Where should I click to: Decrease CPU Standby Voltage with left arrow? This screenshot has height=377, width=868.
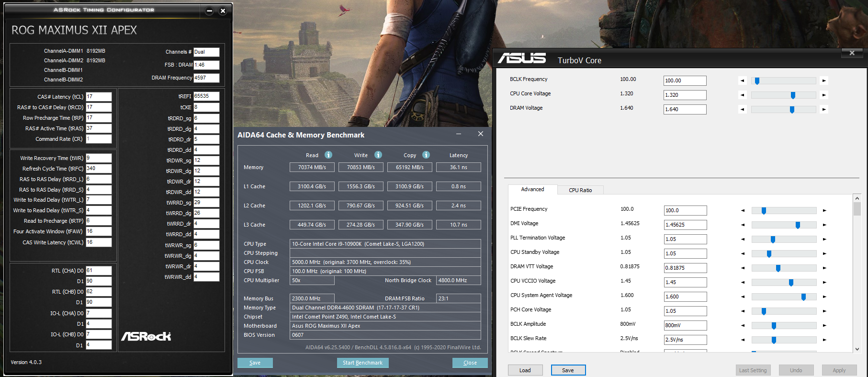point(743,254)
